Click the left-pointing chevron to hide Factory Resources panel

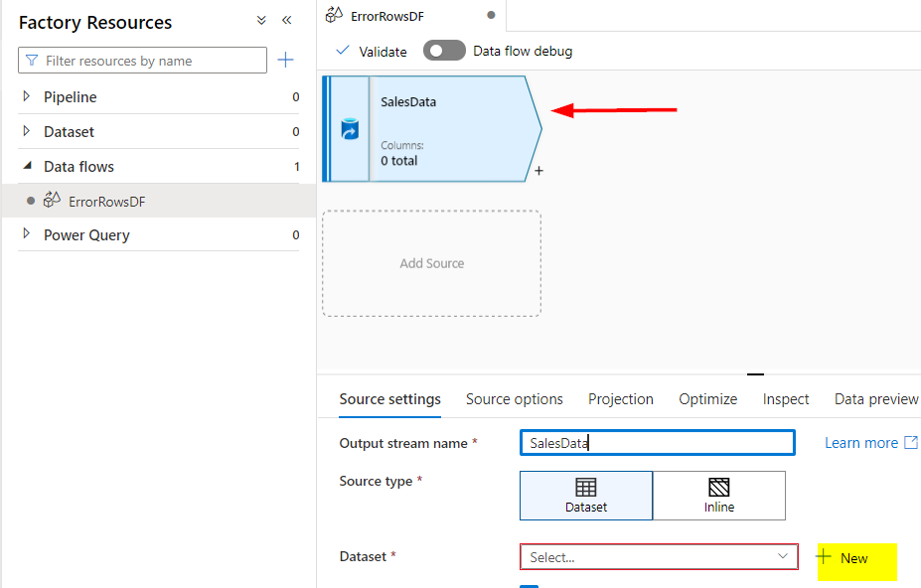tap(287, 19)
